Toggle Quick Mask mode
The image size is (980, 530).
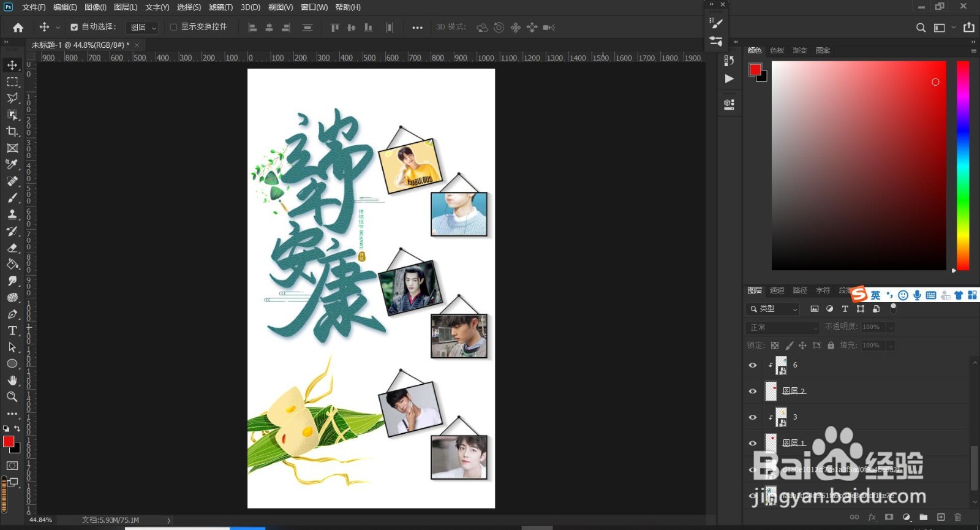coord(12,466)
